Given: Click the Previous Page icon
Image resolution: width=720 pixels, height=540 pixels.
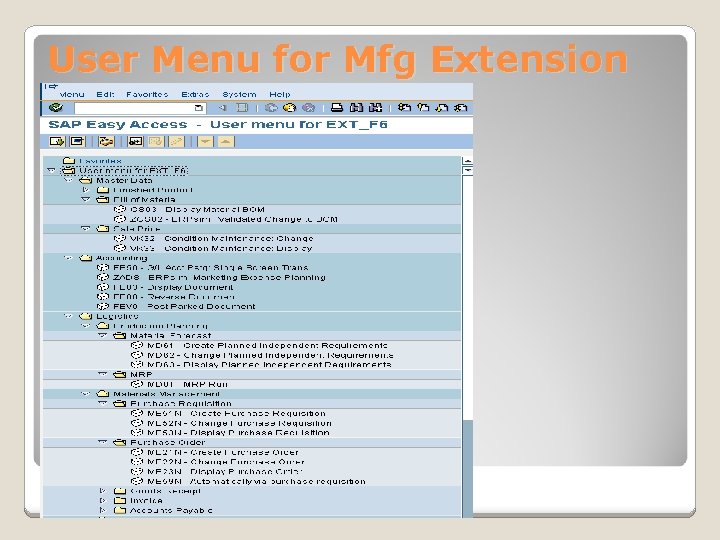Looking at the screenshot, I should click(423, 107).
